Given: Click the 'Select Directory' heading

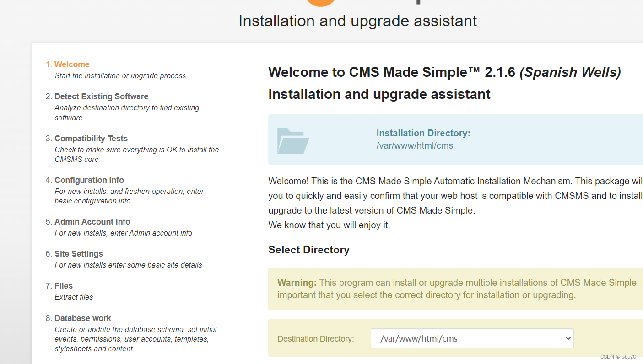Looking at the screenshot, I should (309, 250).
